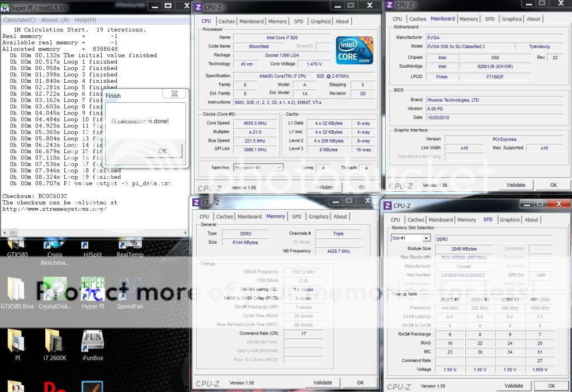Open the PI folder on desktop
The image size is (572, 392).
(x=17, y=342)
